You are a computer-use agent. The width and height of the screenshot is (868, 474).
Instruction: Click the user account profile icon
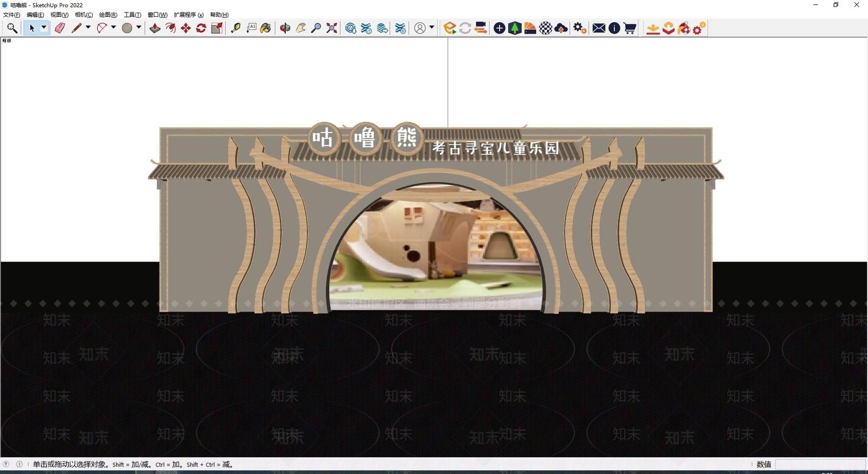(420, 28)
